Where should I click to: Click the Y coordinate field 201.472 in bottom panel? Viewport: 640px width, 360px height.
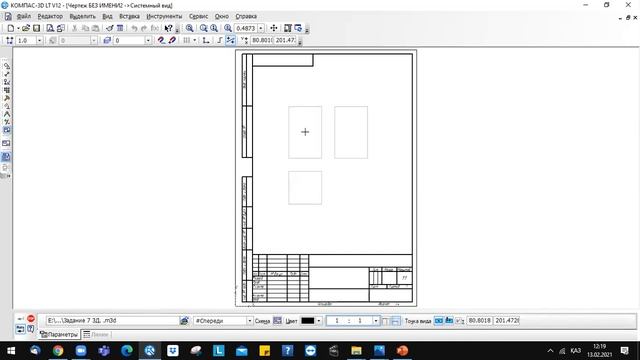(507, 321)
